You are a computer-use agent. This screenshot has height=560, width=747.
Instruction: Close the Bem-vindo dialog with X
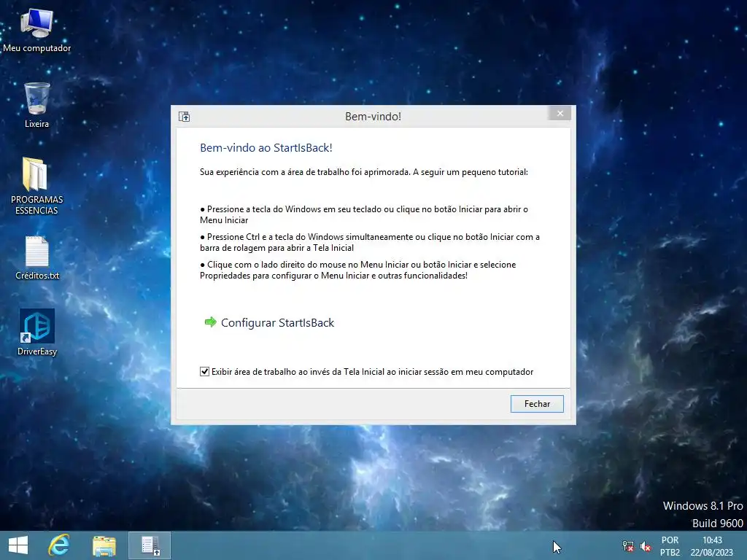(560, 113)
